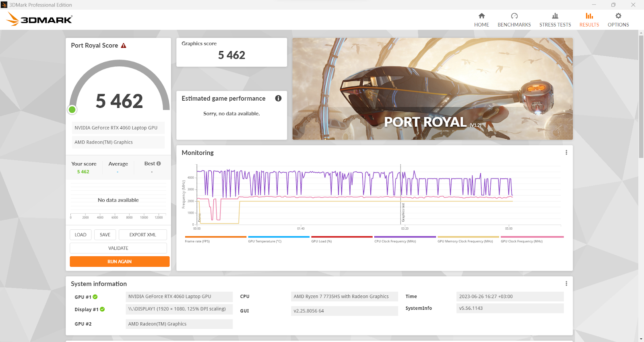Click the SAVE result button
The height and width of the screenshot is (342, 644).
coord(105,235)
